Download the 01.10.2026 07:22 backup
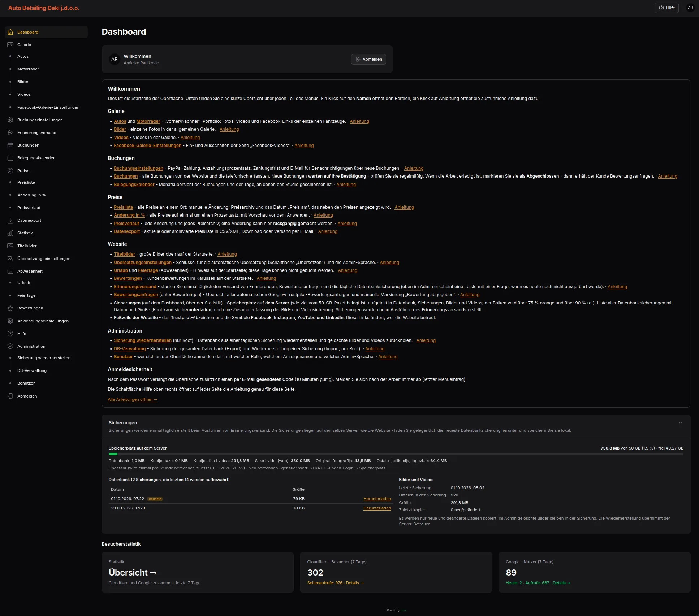This screenshot has width=699, height=616. pos(377,499)
